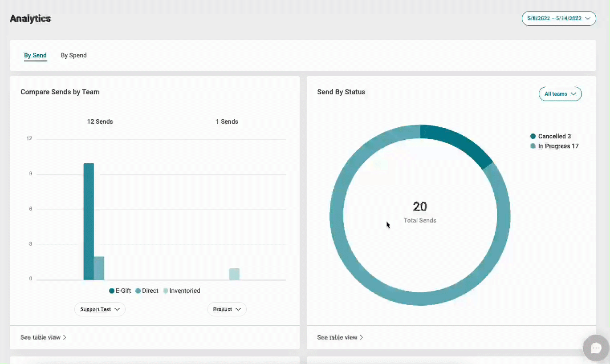Toggle the Inventoried legend series
The width and height of the screenshot is (610, 364).
click(182, 291)
